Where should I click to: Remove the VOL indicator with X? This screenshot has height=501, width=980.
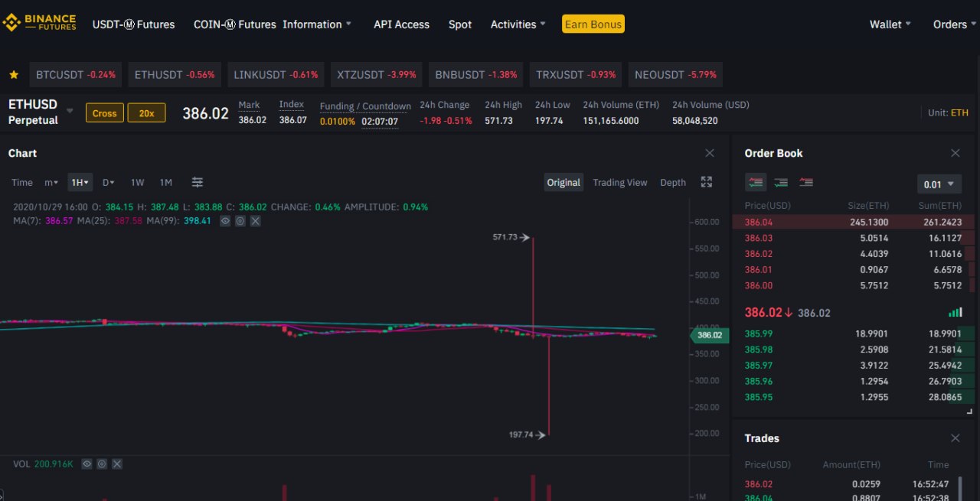(117, 464)
